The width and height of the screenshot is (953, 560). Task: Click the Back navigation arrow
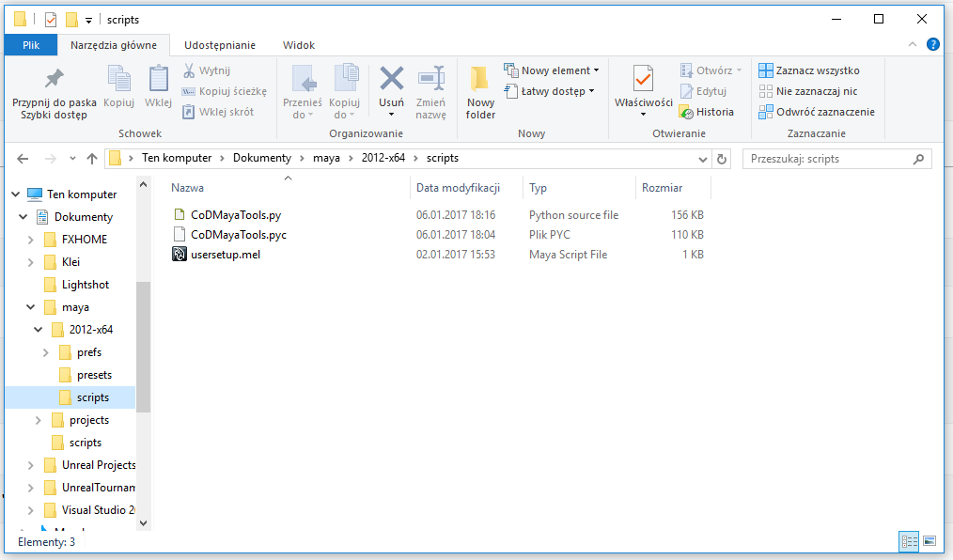coord(23,159)
